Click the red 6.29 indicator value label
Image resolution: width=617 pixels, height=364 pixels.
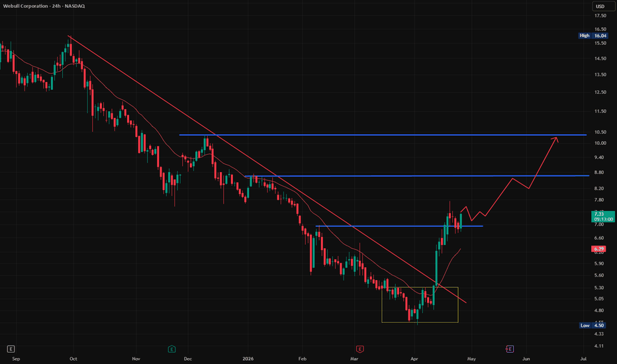click(x=598, y=249)
